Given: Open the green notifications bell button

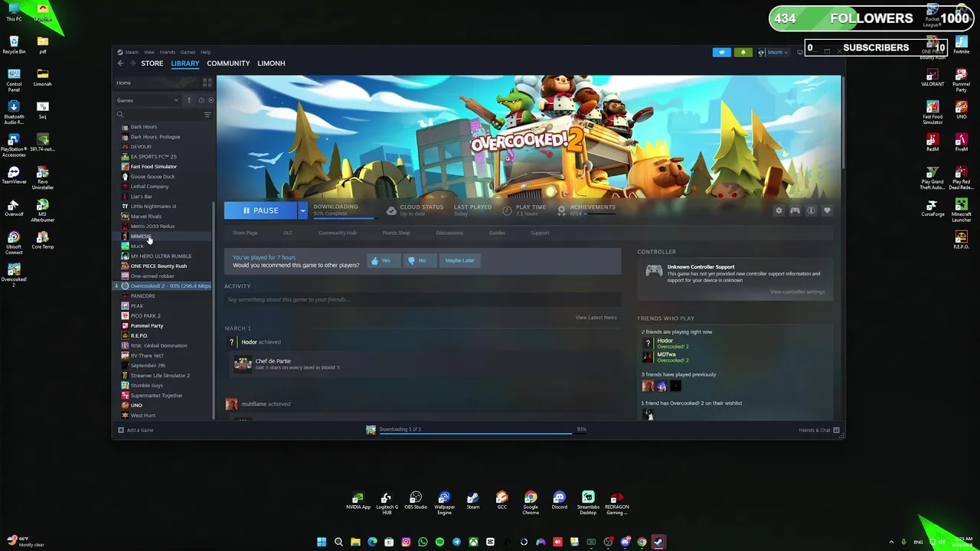Looking at the screenshot, I should 743,53.
